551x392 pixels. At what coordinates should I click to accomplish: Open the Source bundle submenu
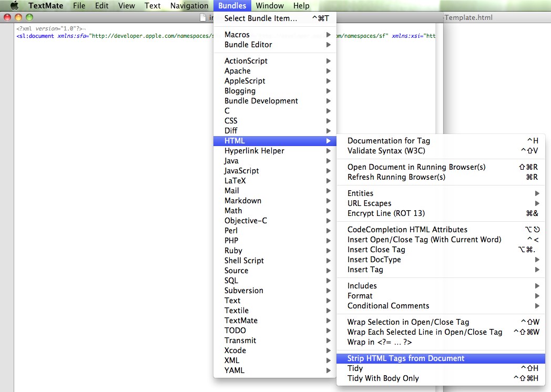click(x=275, y=271)
